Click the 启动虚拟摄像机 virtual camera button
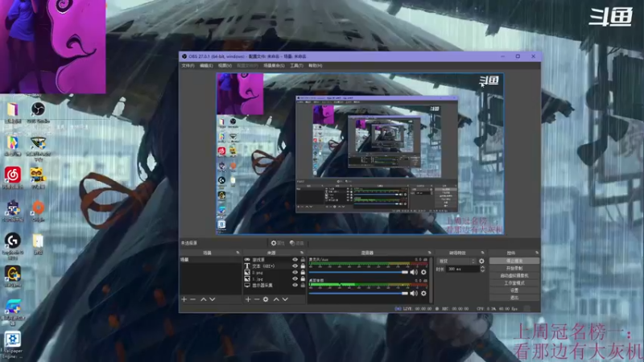This screenshot has height=362, width=644. [x=514, y=276]
